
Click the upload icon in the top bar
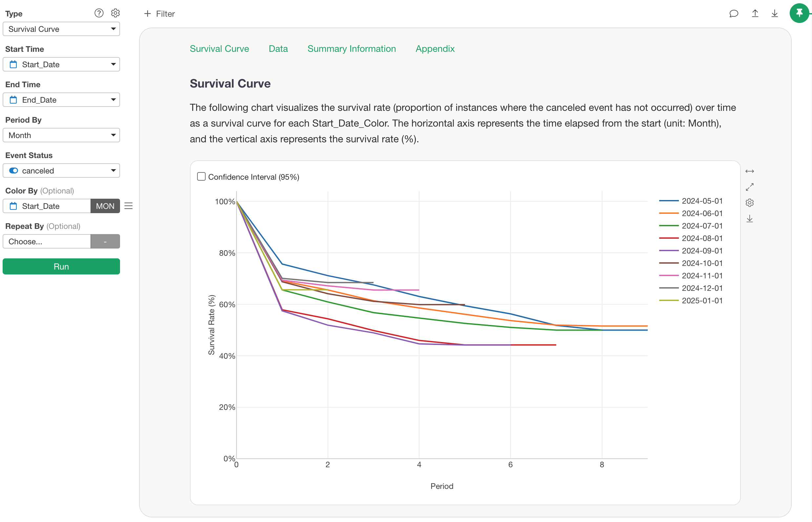755,13
